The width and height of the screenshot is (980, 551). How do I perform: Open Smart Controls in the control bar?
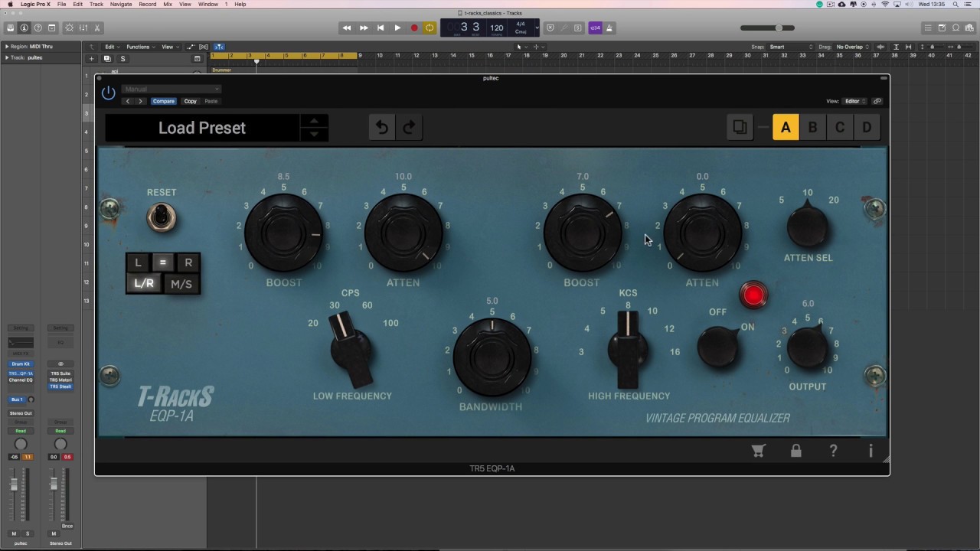click(70, 28)
